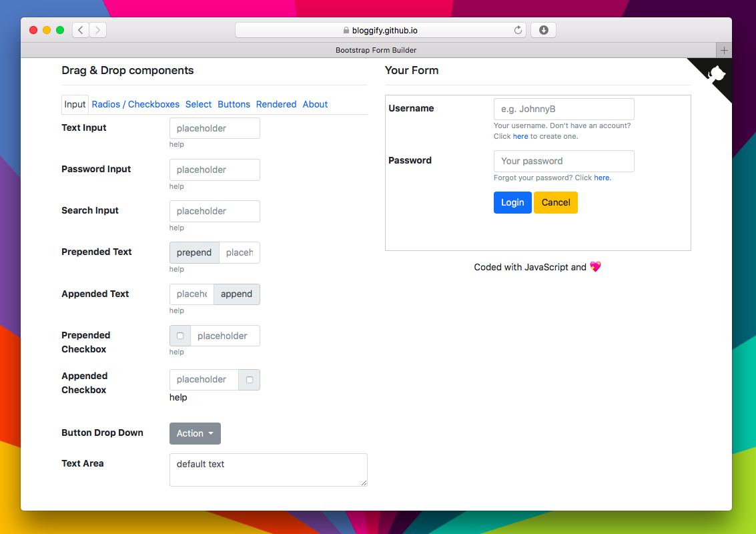
Task: Click the 'help' link under Text Input
Action: pos(176,144)
